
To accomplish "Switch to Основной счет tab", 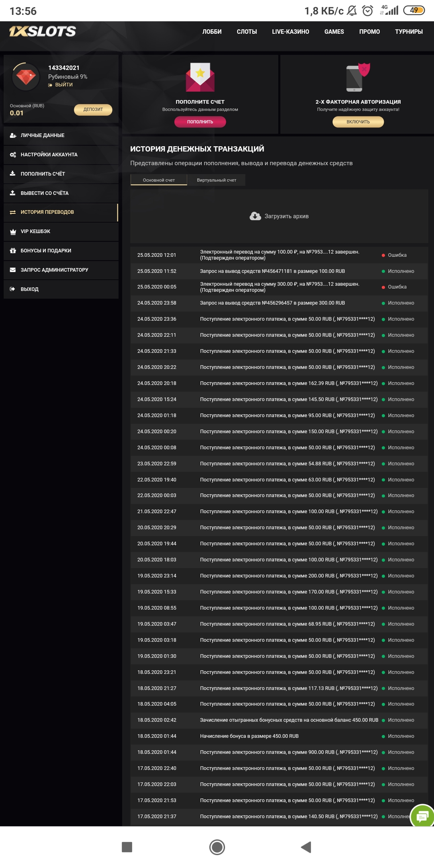I will tap(159, 180).
